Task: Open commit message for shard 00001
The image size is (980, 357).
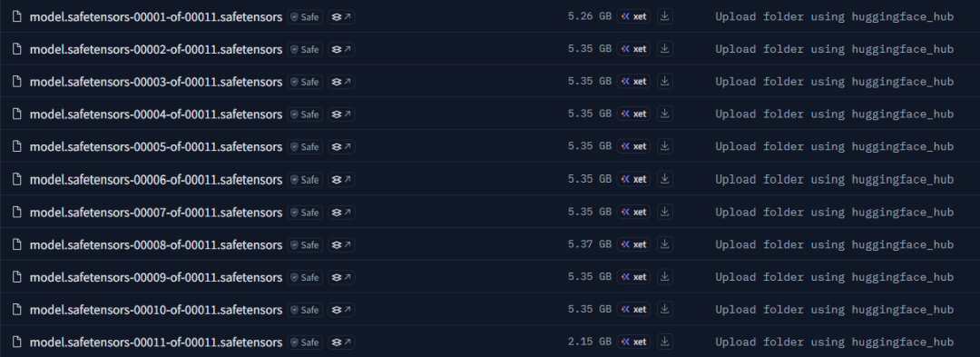Action: point(835,17)
